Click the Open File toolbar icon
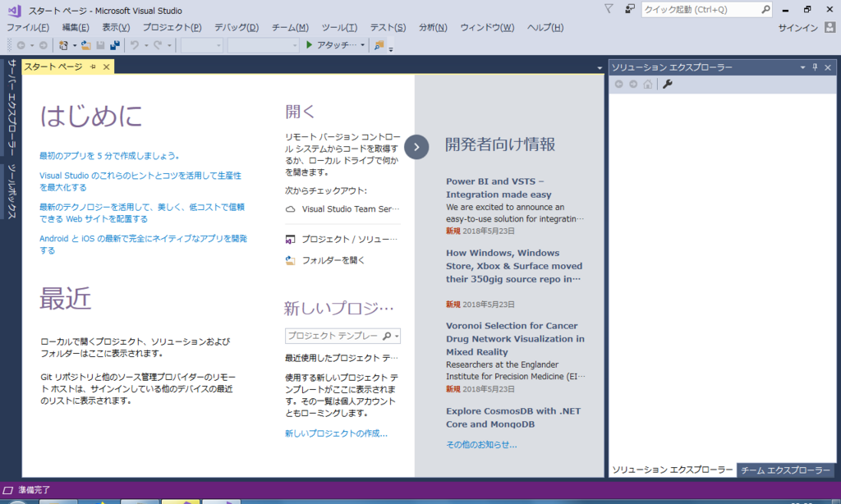Screen dimensions: 841x504 click(x=85, y=44)
